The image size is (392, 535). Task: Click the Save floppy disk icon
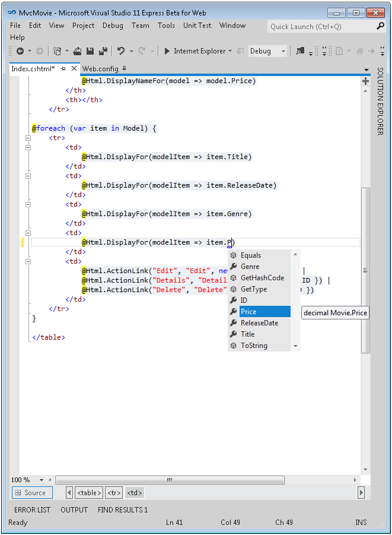(x=90, y=51)
